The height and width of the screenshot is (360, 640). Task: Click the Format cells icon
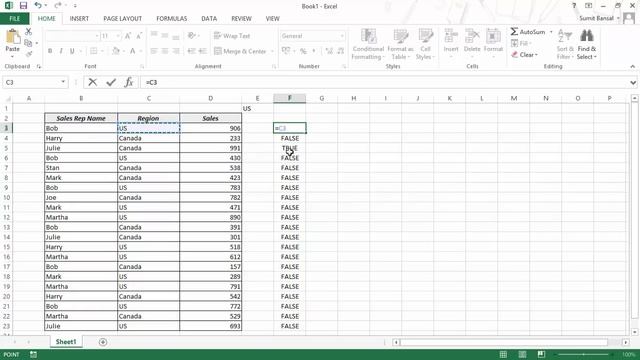[493, 36]
